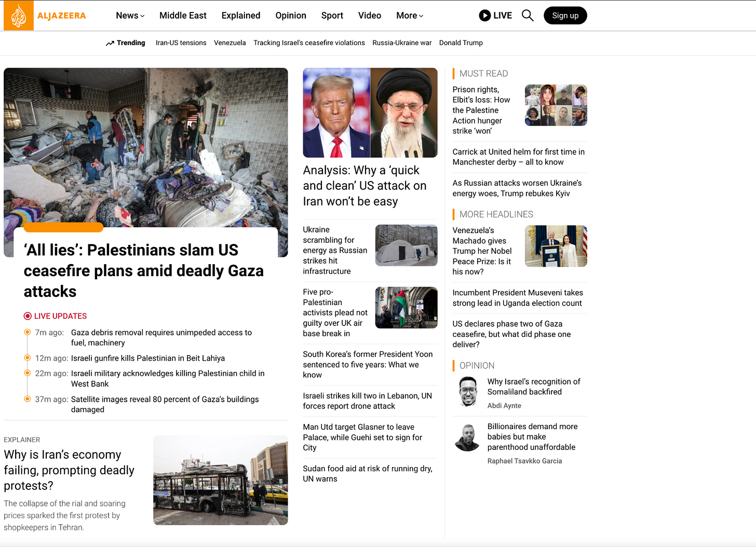Open Iran-US tensions trending topic
Image resolution: width=756 pixels, height=547 pixels.
[181, 43]
